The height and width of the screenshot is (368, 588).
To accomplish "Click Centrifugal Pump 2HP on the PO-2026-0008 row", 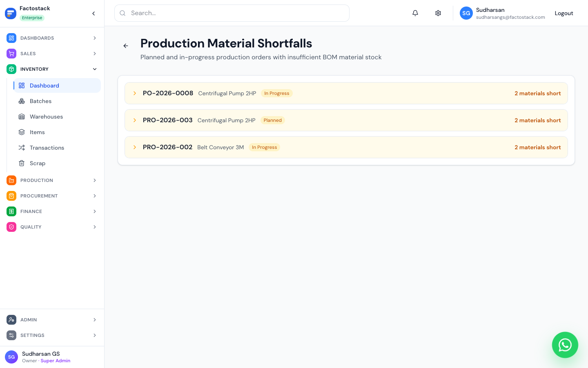I will click(x=227, y=93).
